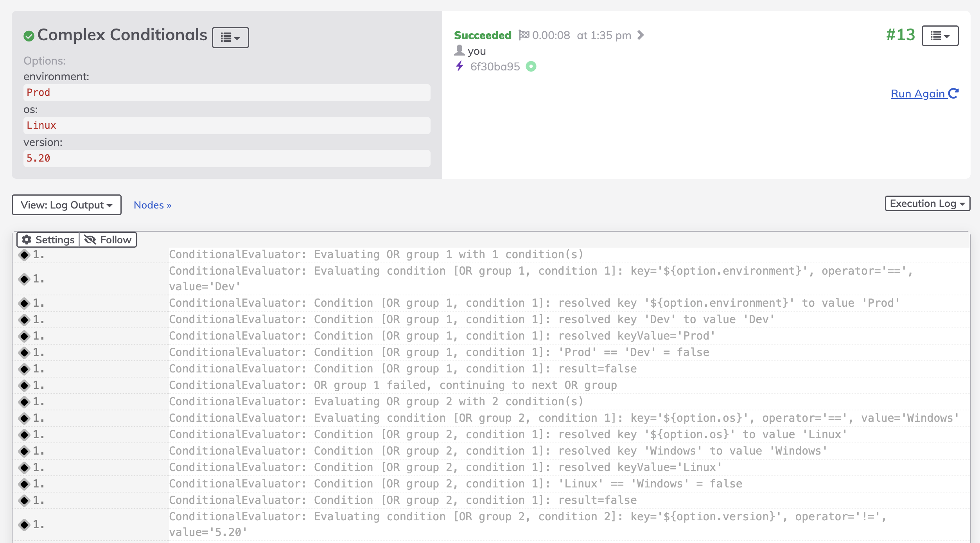Image resolution: width=980 pixels, height=543 pixels.
Task: Click the checkered flag icon beside execution duration
Action: (524, 35)
